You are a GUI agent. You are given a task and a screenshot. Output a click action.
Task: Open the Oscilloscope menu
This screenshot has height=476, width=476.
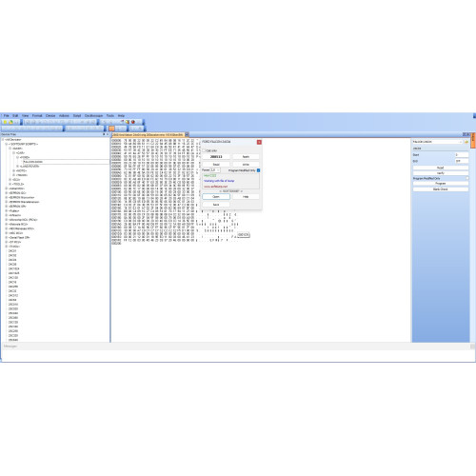tap(93, 116)
